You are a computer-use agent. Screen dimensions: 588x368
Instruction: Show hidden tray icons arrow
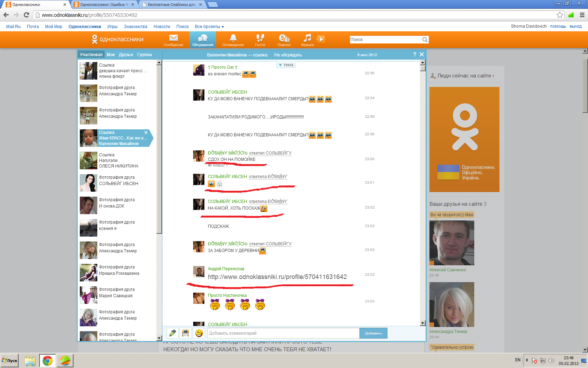527,360
